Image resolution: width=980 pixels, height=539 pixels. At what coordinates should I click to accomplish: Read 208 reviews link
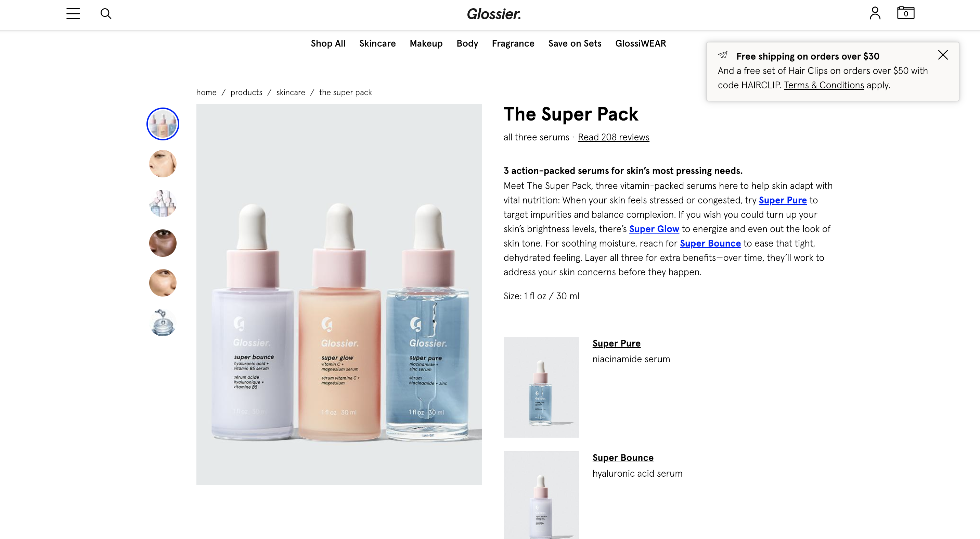tap(614, 137)
